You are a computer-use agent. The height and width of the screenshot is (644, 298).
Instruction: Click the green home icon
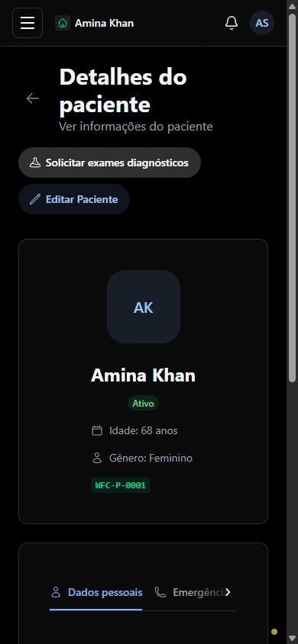tap(63, 24)
